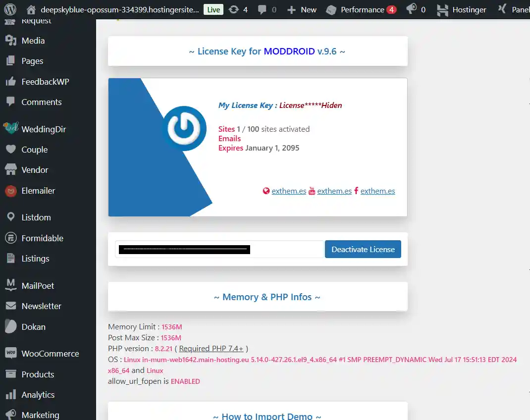Screen dimensions: 530x420
Task: Click the Required PHP 7.4+ link
Action: pos(211,348)
